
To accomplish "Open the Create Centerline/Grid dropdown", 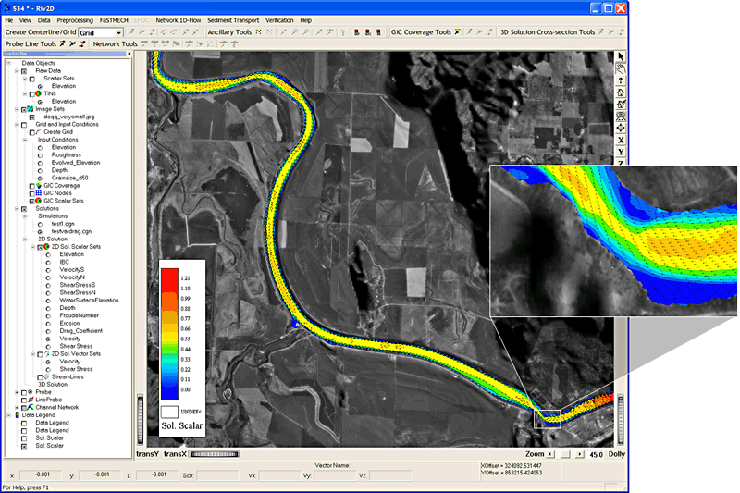I will pyautogui.click(x=119, y=33).
